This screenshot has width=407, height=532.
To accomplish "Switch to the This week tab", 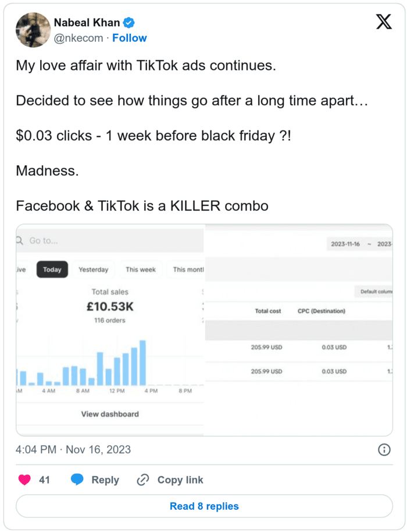I will coord(140,269).
